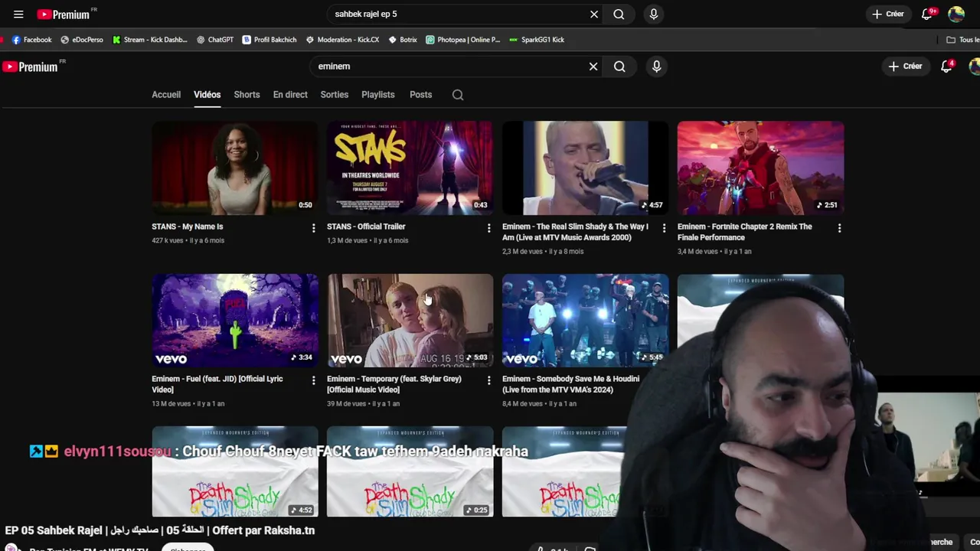Screen dimensions: 980x551
Task: Click title 'Eminem - Fuel (feat. JID)'
Action: click(x=217, y=384)
